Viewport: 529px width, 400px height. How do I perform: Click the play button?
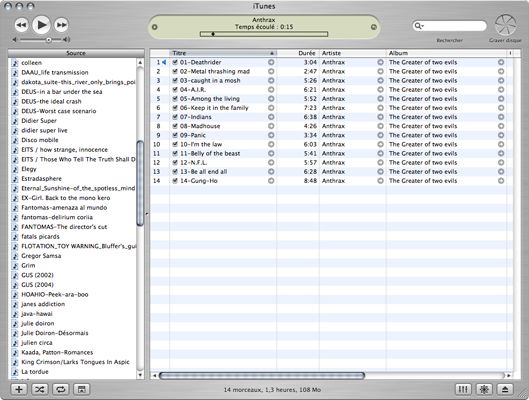pos(41,25)
